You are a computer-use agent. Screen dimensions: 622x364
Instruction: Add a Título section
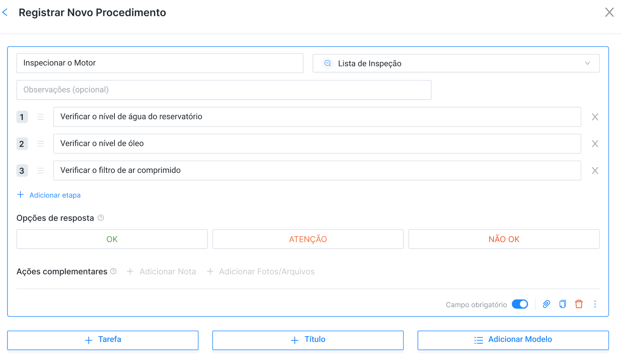[308, 340]
